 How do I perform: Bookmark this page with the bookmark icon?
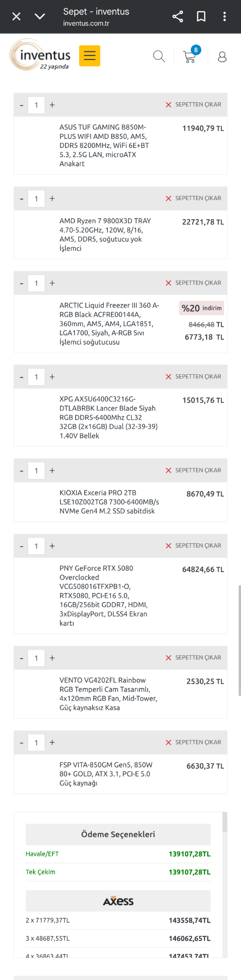(201, 17)
